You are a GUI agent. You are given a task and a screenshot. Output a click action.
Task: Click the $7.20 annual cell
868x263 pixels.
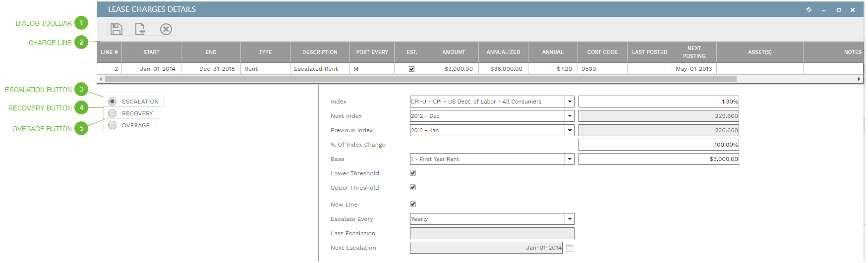tap(553, 69)
